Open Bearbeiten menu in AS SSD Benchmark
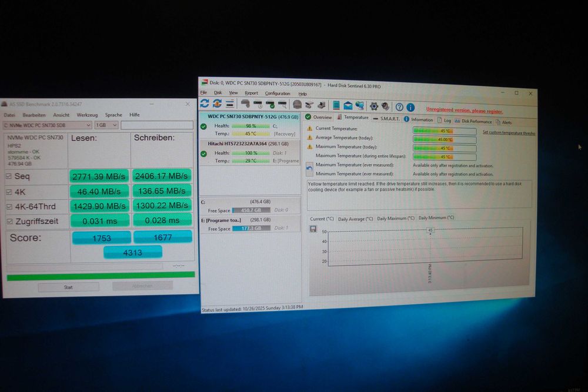The width and height of the screenshot is (588, 392). point(34,115)
